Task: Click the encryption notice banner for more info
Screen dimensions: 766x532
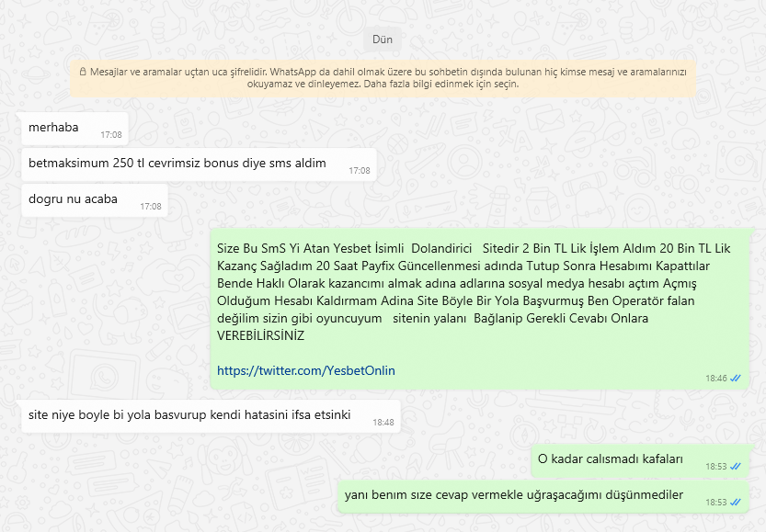Action: (383, 78)
